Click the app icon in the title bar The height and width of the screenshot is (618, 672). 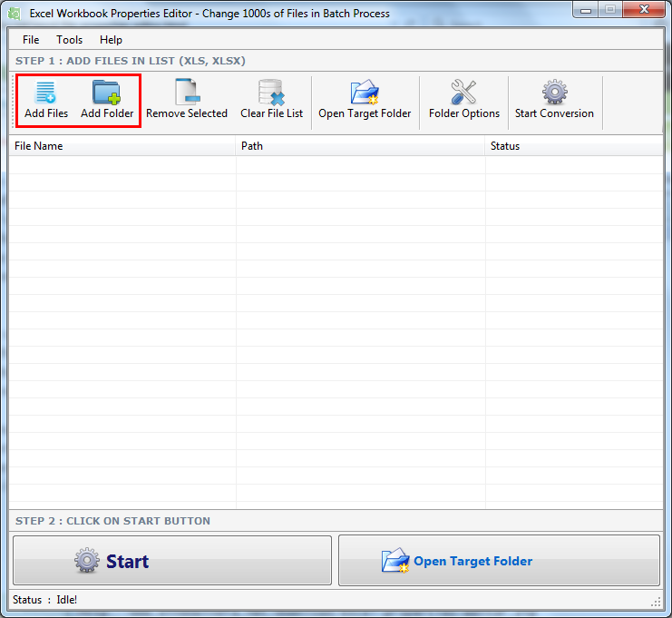(x=15, y=14)
